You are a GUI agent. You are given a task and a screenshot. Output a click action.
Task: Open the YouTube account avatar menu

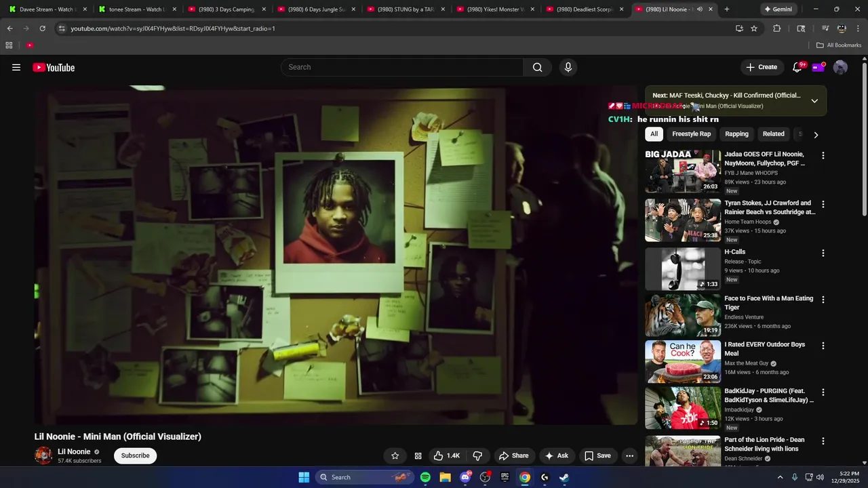coord(840,67)
